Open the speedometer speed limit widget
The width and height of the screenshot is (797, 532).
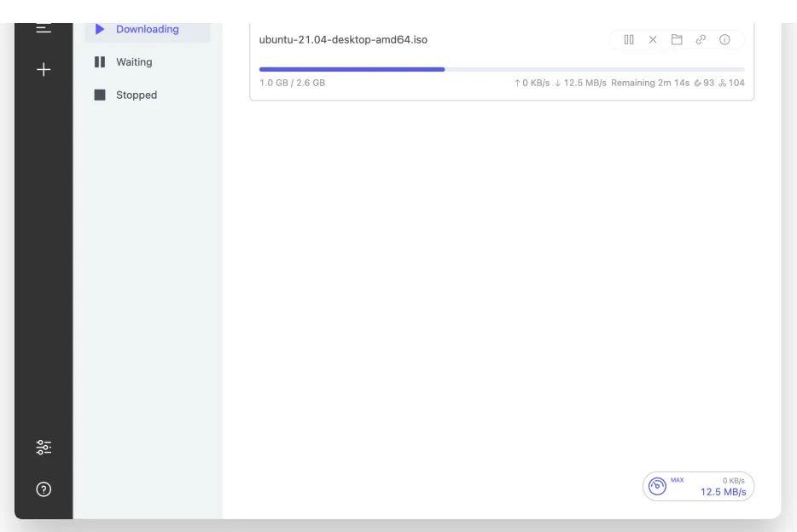pyautogui.click(x=698, y=486)
